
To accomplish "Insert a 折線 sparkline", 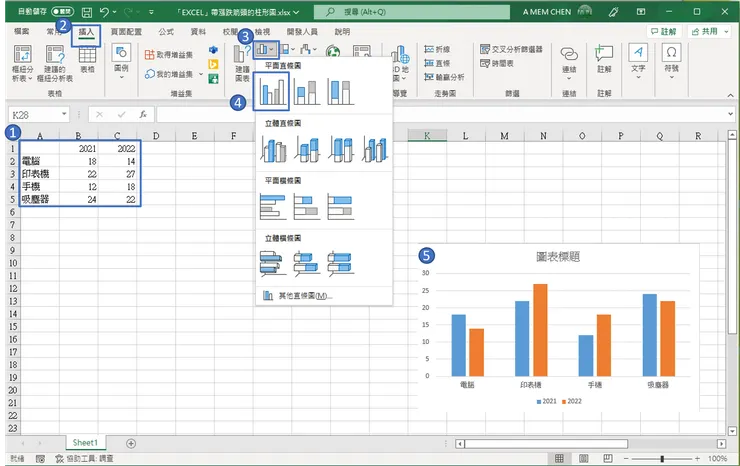I will coord(437,49).
